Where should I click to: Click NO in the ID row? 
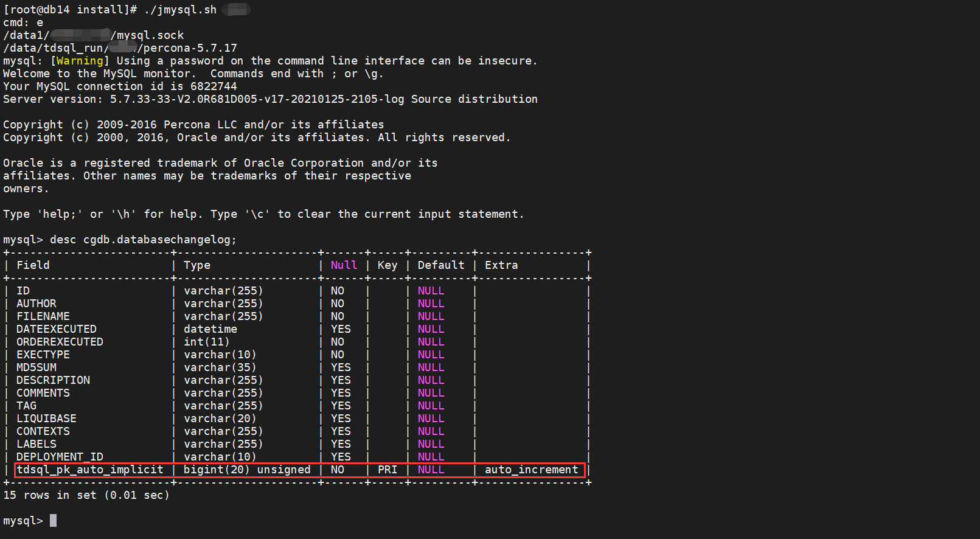click(x=338, y=291)
